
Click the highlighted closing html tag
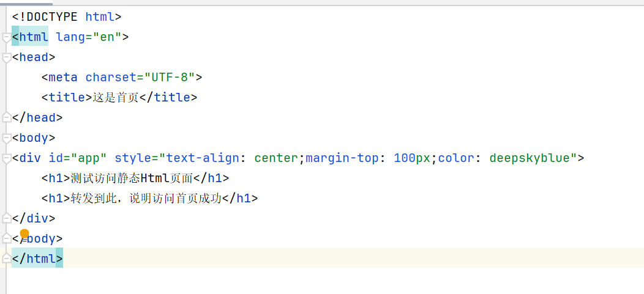37,259
